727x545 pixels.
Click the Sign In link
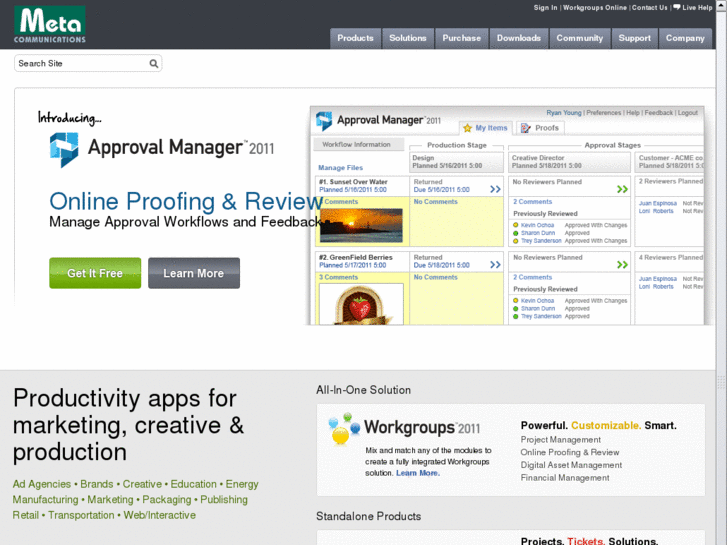click(x=545, y=8)
